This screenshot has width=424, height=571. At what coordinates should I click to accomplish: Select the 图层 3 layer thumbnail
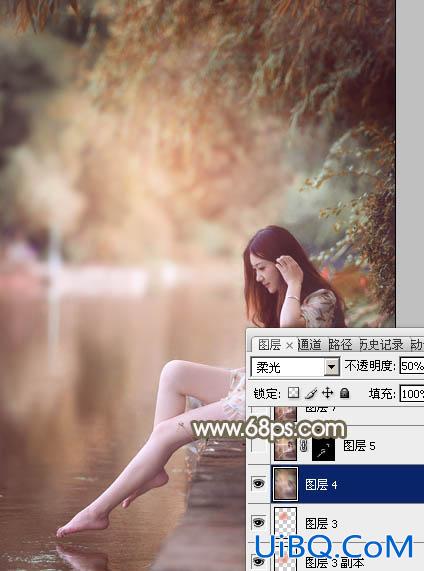click(286, 523)
